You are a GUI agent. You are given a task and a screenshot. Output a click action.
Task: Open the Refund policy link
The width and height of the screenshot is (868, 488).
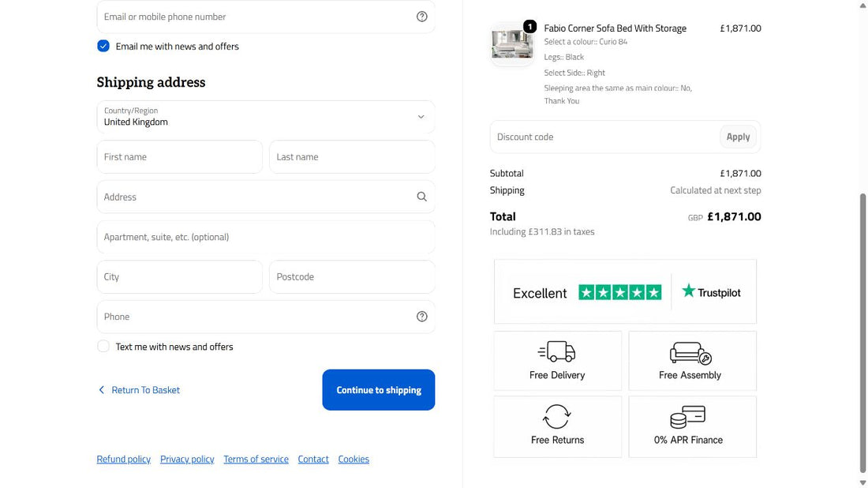(123, 460)
